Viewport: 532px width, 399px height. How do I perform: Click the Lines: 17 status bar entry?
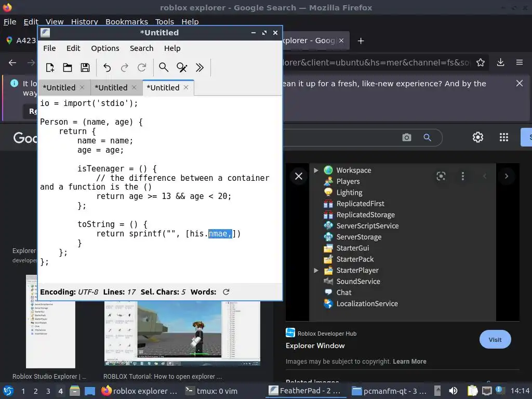(119, 292)
